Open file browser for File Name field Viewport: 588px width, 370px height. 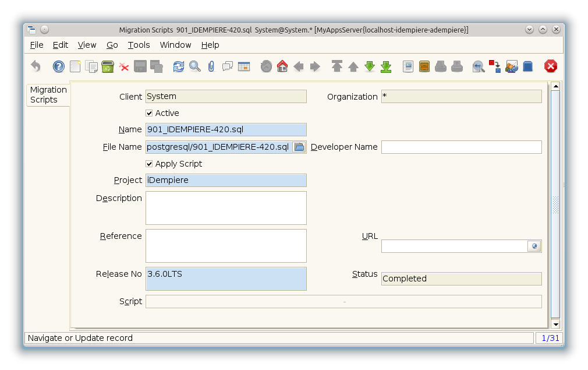coord(299,147)
